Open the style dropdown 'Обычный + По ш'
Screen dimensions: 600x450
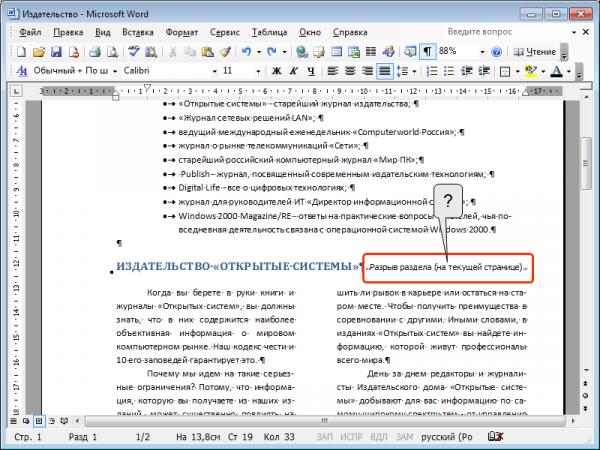point(115,71)
